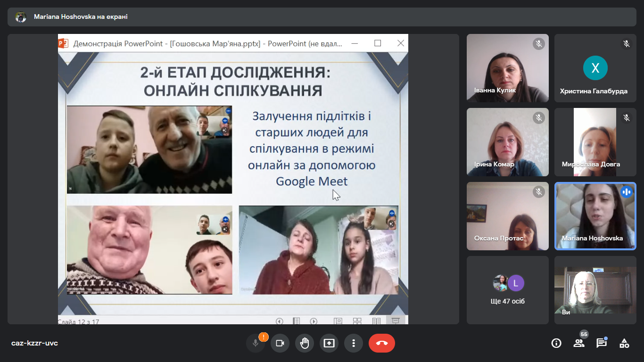
Task: Switch to Reading View in PowerPoint
Action: pyautogui.click(x=376, y=321)
